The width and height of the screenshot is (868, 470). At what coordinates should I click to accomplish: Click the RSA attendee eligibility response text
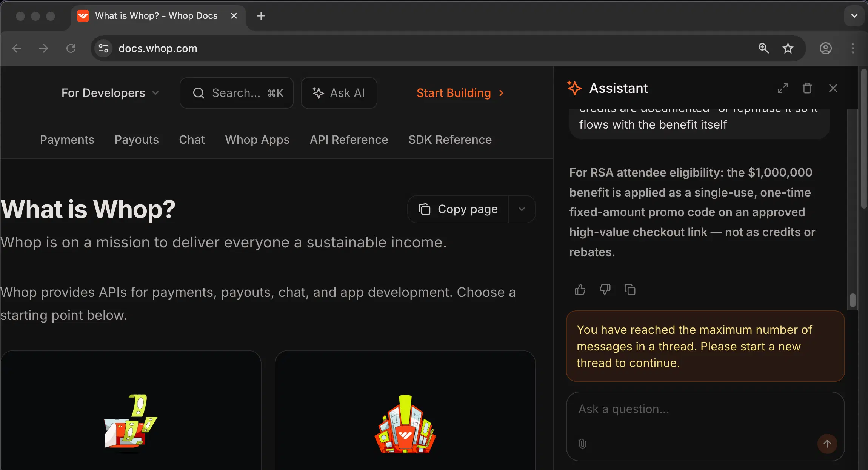(692, 212)
